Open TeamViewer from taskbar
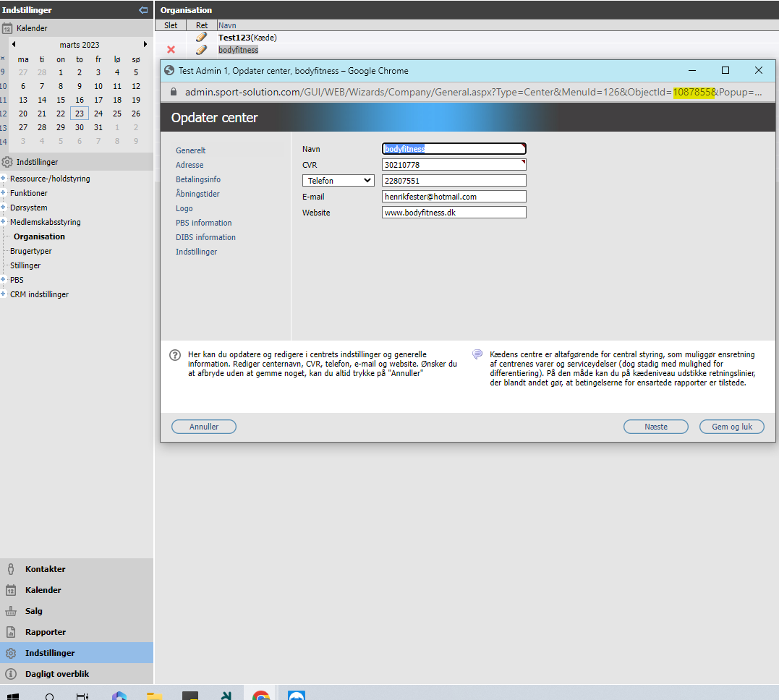779x700 pixels. (x=297, y=695)
